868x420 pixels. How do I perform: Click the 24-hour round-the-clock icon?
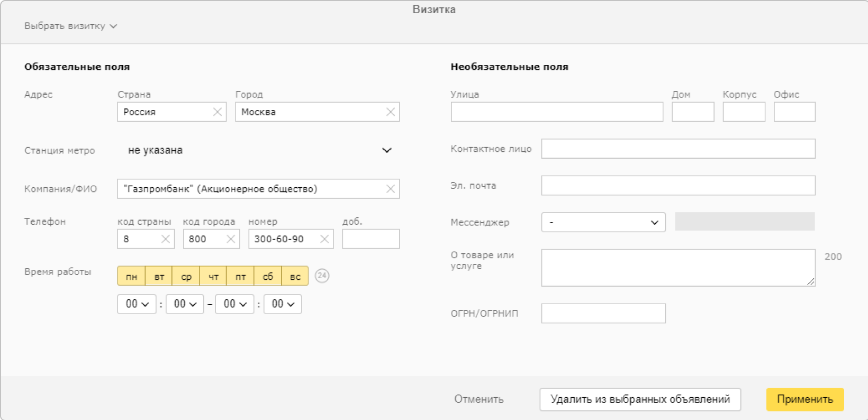322,276
